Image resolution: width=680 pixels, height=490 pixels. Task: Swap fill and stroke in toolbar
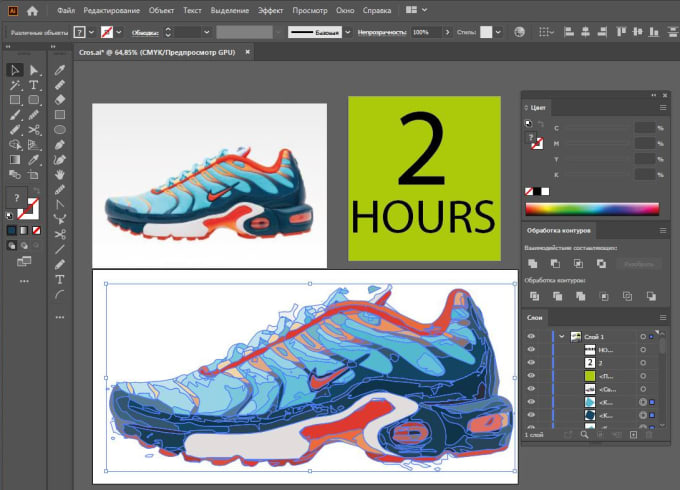pos(36,191)
